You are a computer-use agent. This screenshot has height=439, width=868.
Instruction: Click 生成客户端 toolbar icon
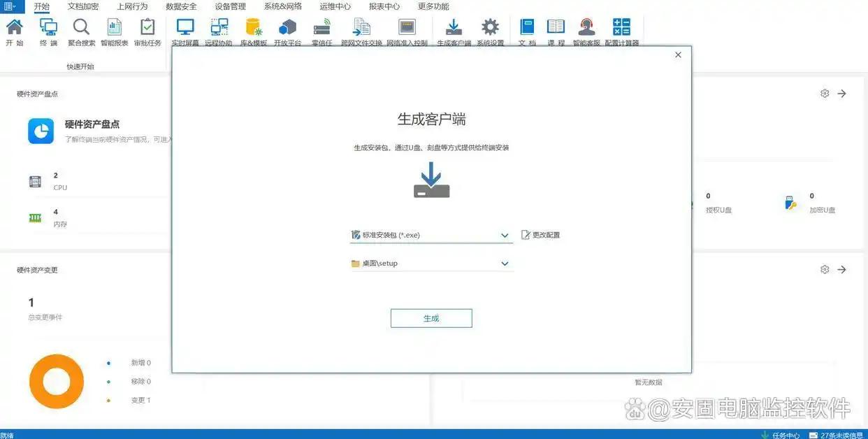[454, 32]
